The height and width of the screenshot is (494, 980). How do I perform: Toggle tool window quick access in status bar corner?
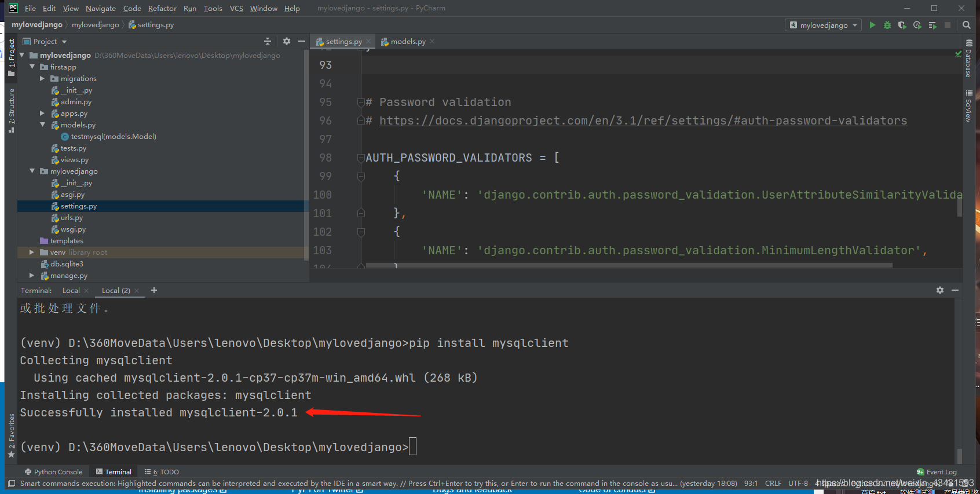[11, 484]
